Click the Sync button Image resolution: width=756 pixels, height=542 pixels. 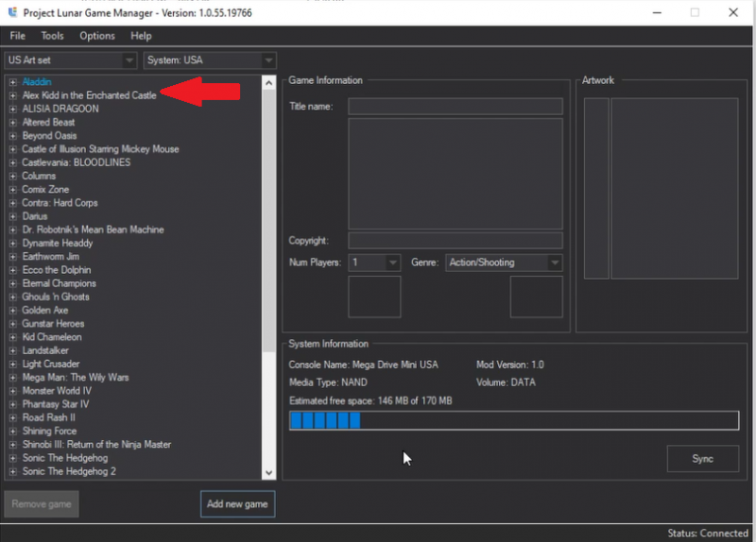702,459
